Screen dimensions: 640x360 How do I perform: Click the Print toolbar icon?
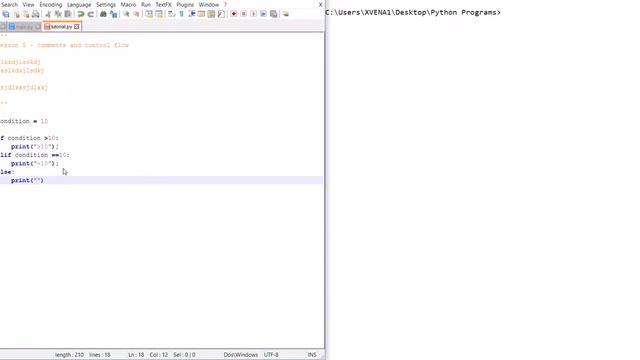pyautogui.click(x=36, y=14)
